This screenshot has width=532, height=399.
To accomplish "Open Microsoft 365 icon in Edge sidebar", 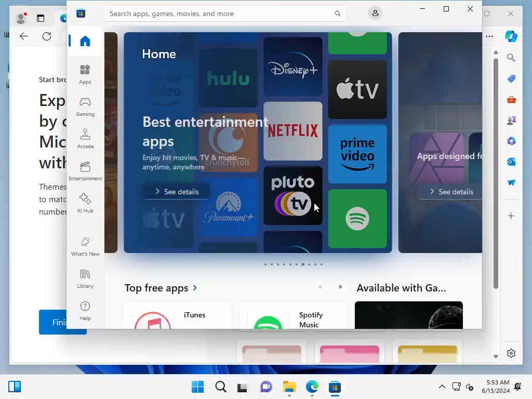I will [511, 141].
